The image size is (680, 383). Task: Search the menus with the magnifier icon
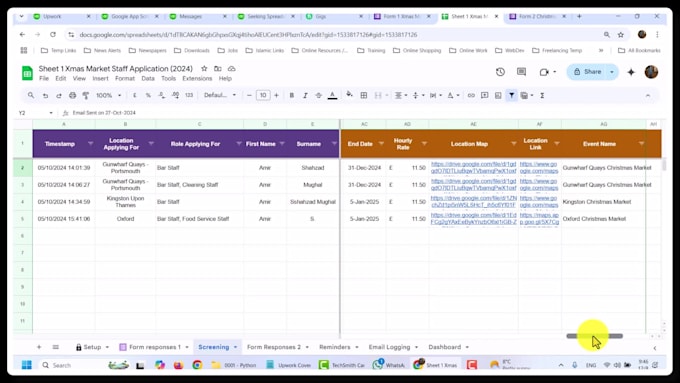click(x=31, y=95)
